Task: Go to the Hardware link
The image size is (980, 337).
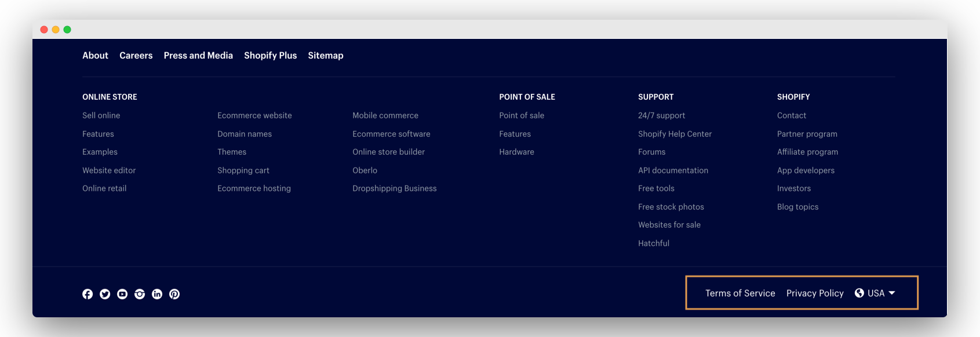Action: coord(516,152)
